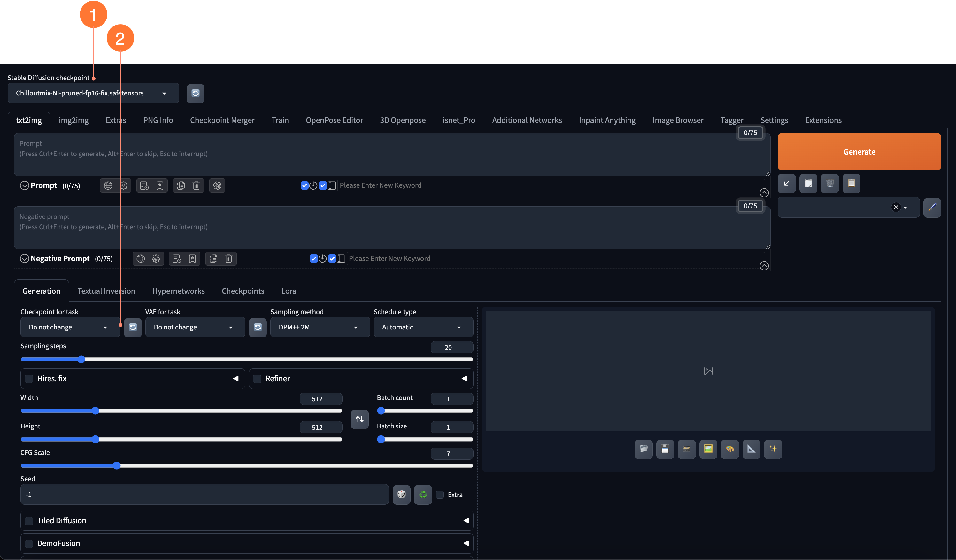Image resolution: width=956 pixels, height=560 pixels.
Task: Click the Generate button
Action: click(859, 151)
